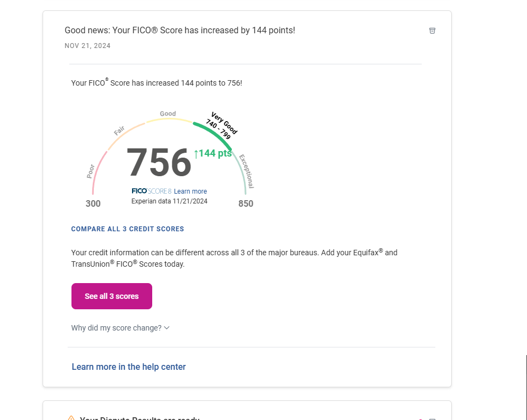Click COMPARE ALL 3 CREDIT SCORES heading

[x=128, y=229]
